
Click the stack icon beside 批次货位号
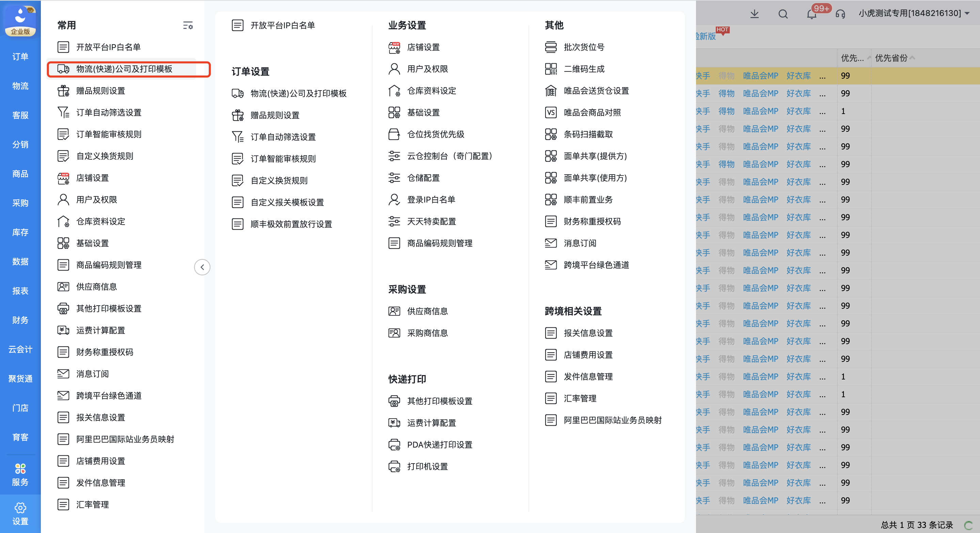pos(551,47)
